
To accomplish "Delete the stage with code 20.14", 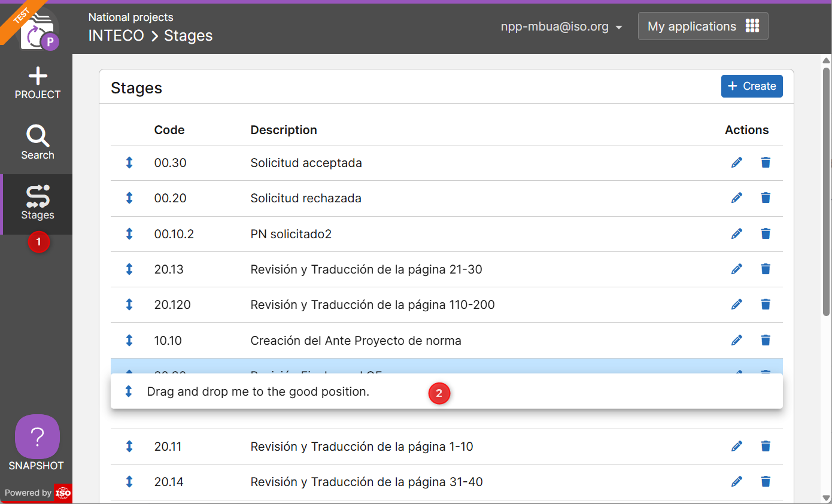I will tap(766, 481).
